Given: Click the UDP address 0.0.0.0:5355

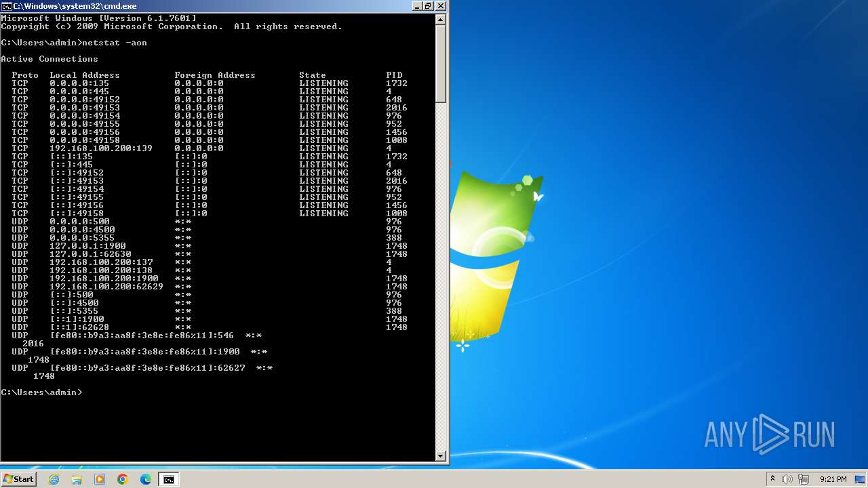Looking at the screenshot, I should pos(82,238).
